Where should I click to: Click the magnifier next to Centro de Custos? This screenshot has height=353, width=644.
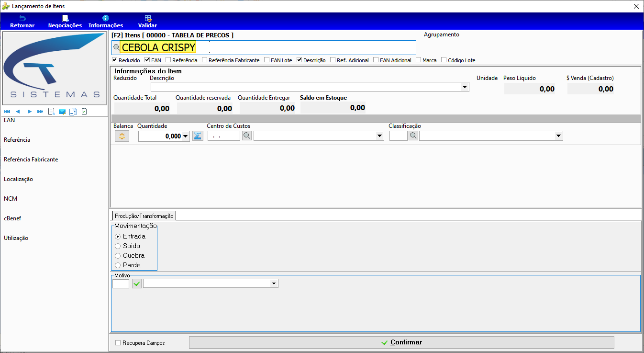246,136
